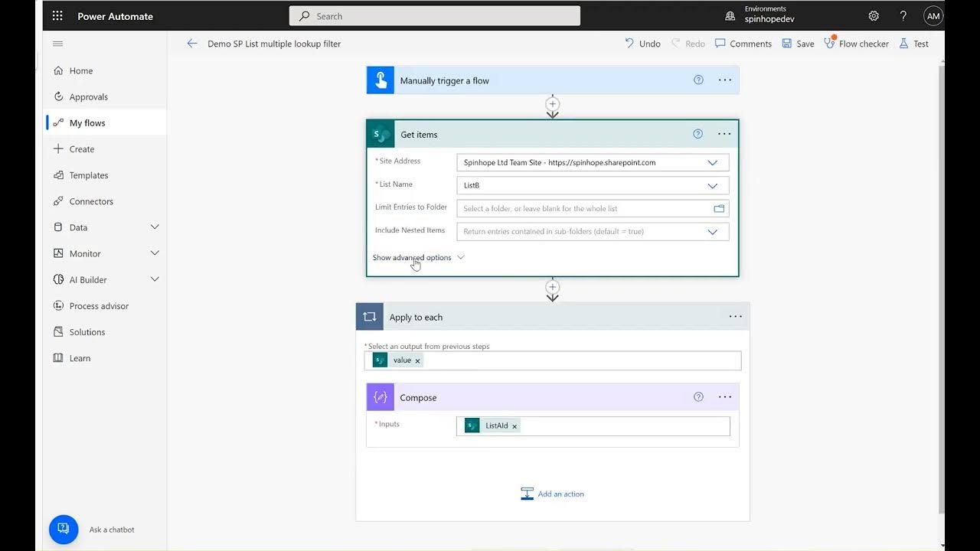The height and width of the screenshot is (551, 980).
Task: Collapse the left navigation hamburger menu
Action: click(x=58, y=44)
